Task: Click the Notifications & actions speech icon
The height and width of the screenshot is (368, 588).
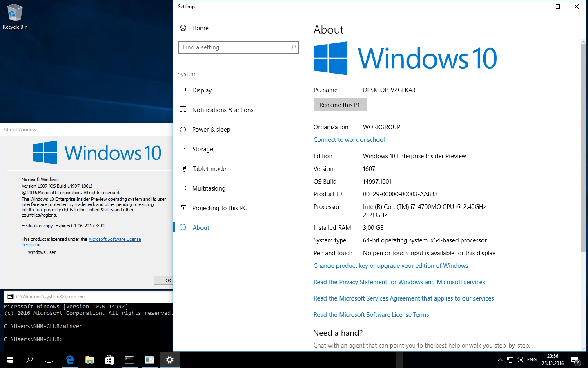Action: (x=183, y=110)
